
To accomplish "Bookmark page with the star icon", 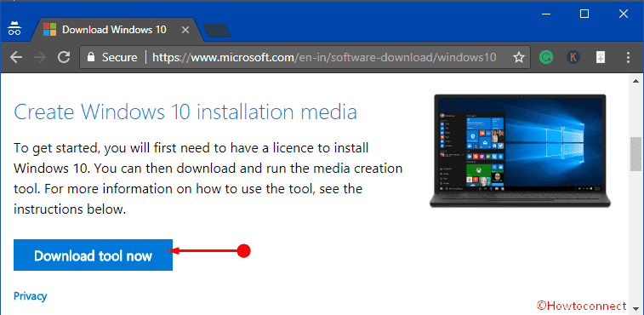I will (x=519, y=57).
